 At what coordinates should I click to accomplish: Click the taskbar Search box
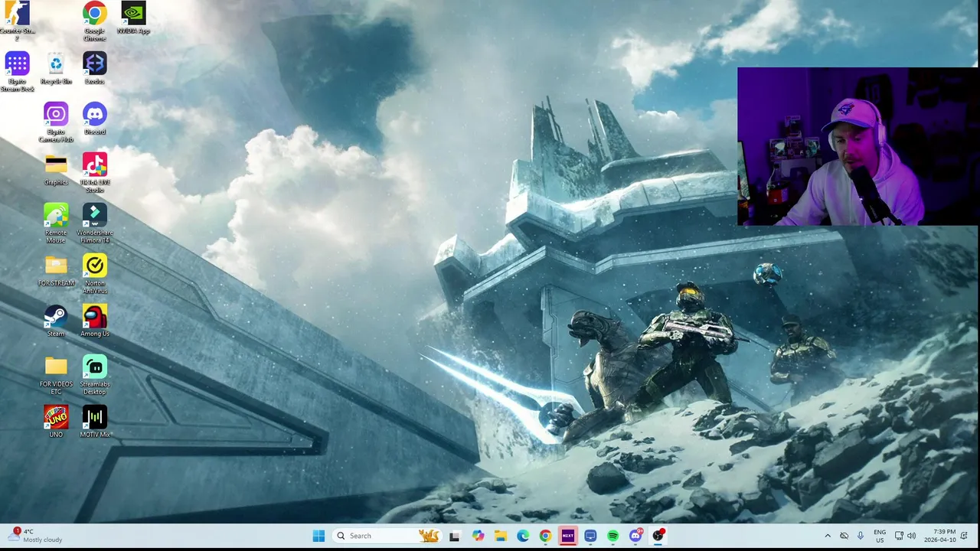point(387,536)
